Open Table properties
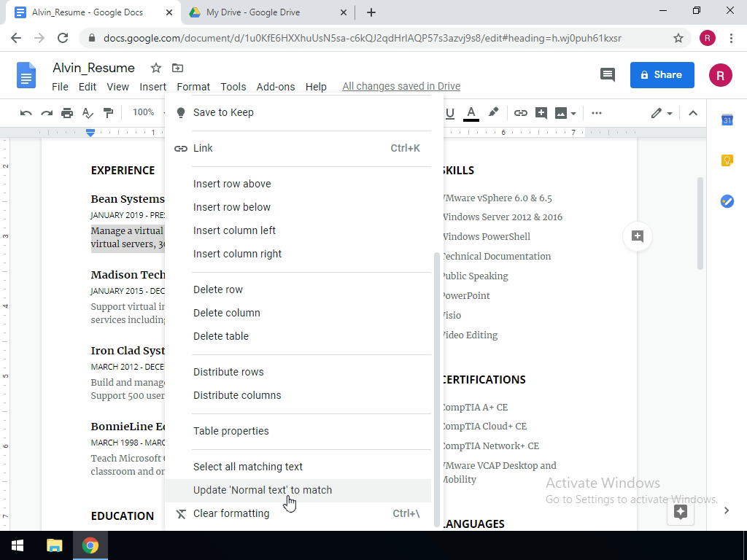 point(298,431)
